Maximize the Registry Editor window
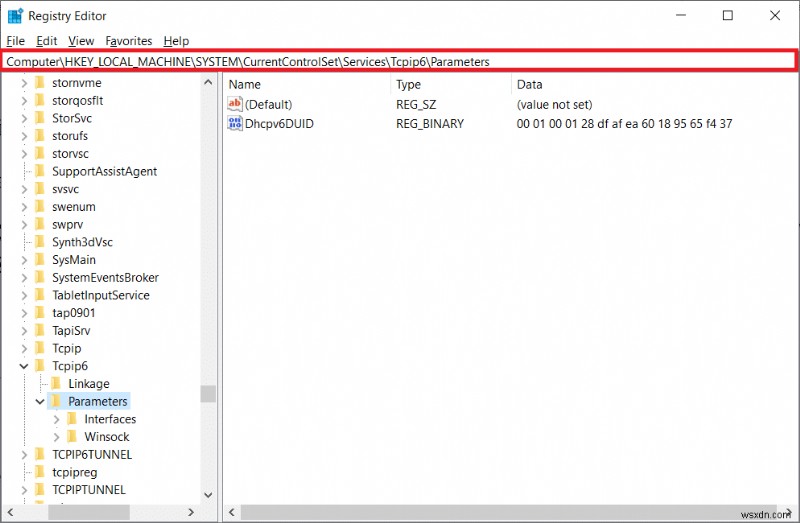This screenshot has height=523, width=800. coord(728,15)
